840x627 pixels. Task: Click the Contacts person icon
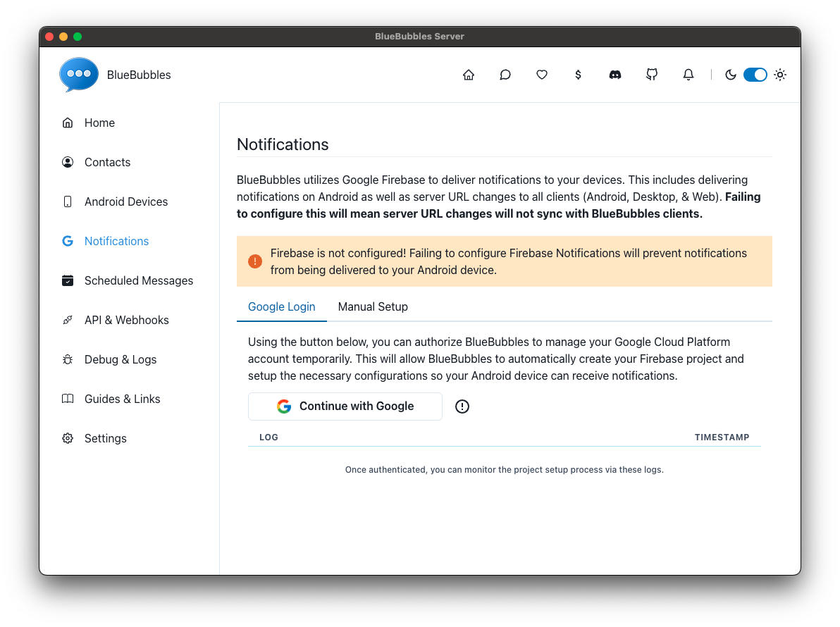[68, 162]
